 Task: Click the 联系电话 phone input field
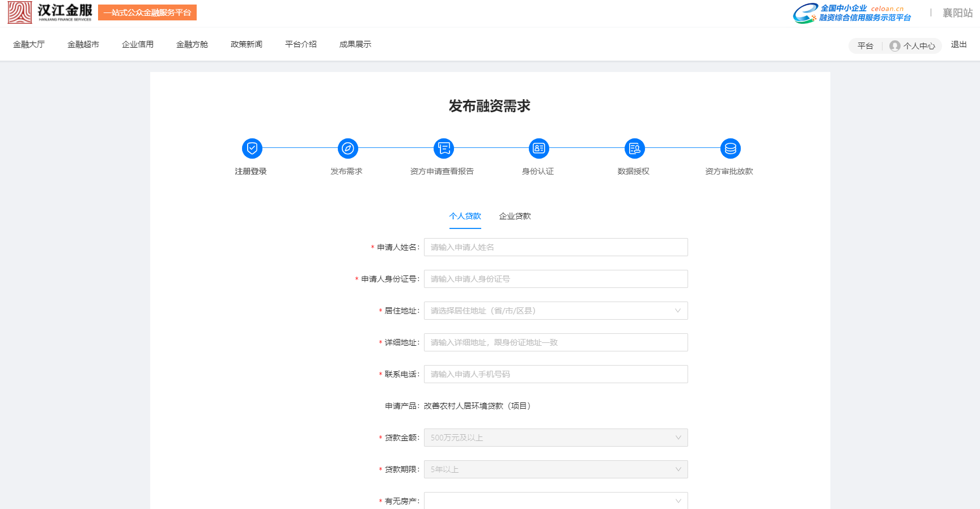[x=555, y=374]
